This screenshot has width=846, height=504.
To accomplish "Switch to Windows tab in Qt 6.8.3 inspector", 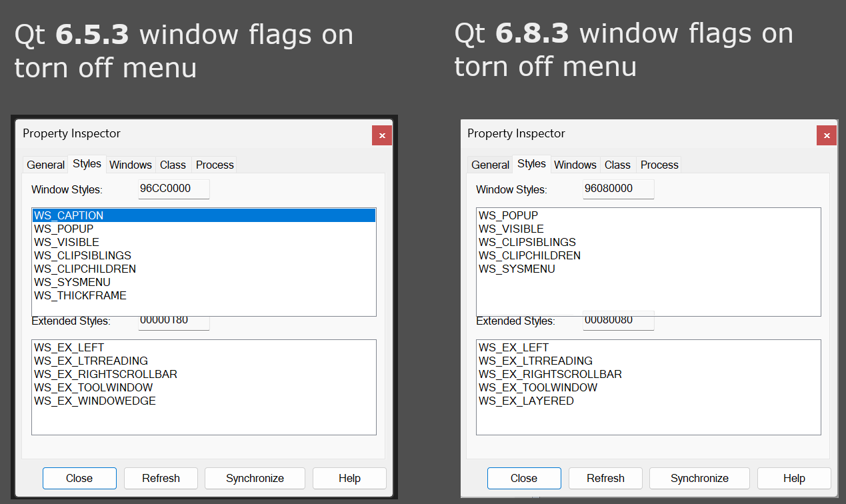I will [x=575, y=165].
